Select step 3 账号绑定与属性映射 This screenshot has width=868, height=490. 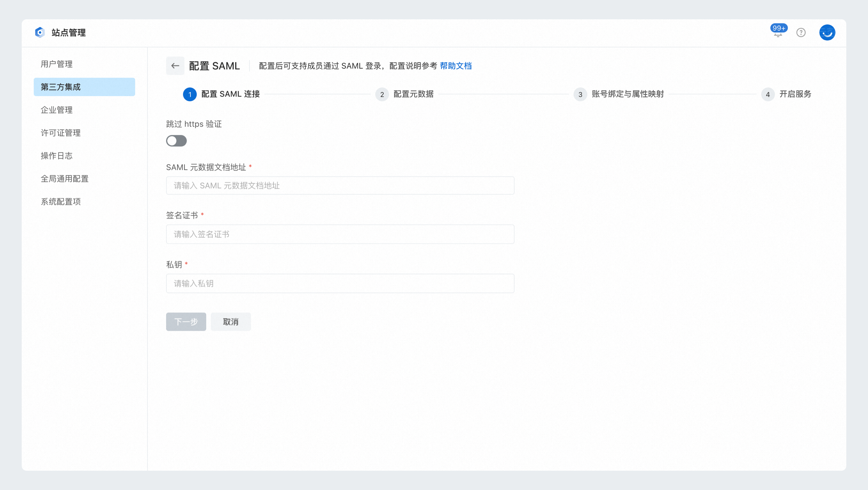(619, 94)
